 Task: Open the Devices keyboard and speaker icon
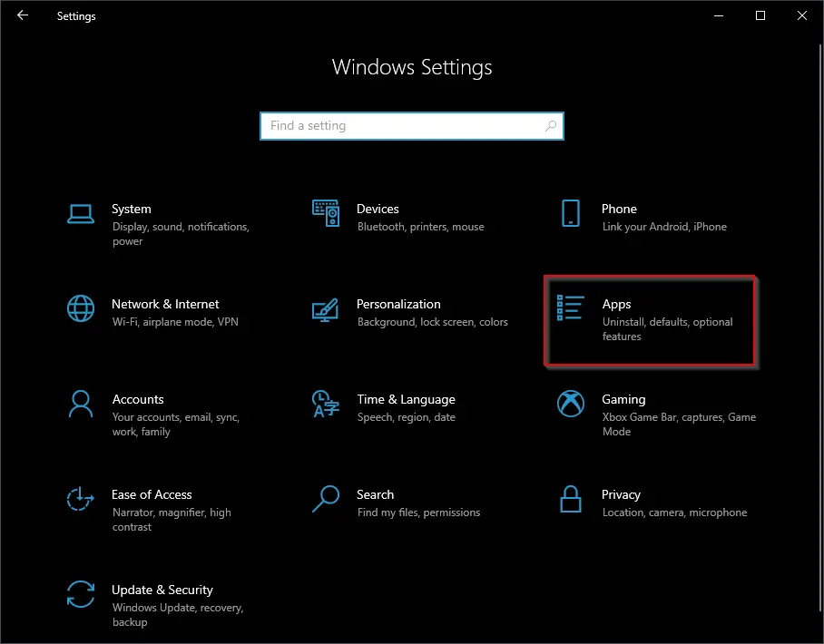[326, 213]
